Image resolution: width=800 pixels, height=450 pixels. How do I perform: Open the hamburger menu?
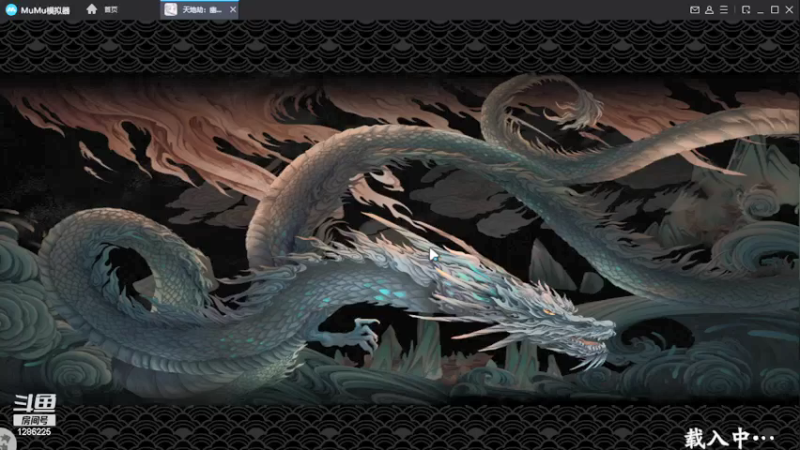(x=723, y=10)
